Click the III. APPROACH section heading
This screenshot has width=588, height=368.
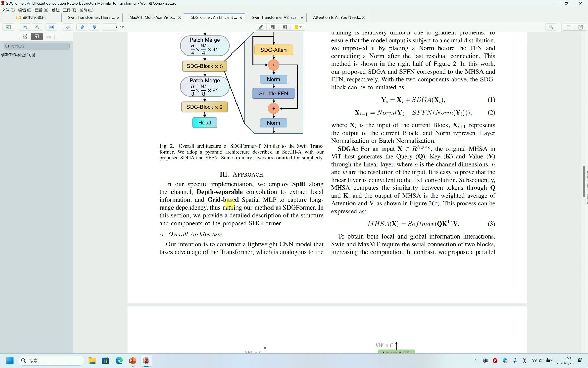tap(241, 174)
